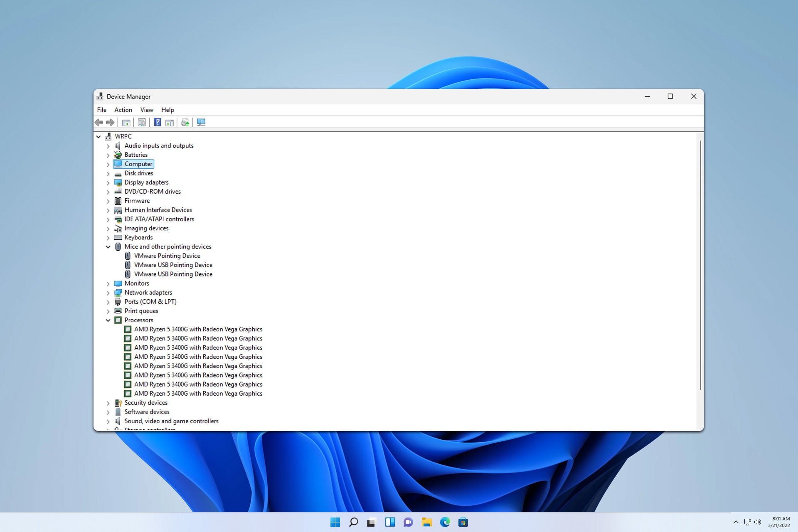Select the Update driver toolbar icon
Image resolution: width=798 pixels, height=532 pixels.
point(185,122)
